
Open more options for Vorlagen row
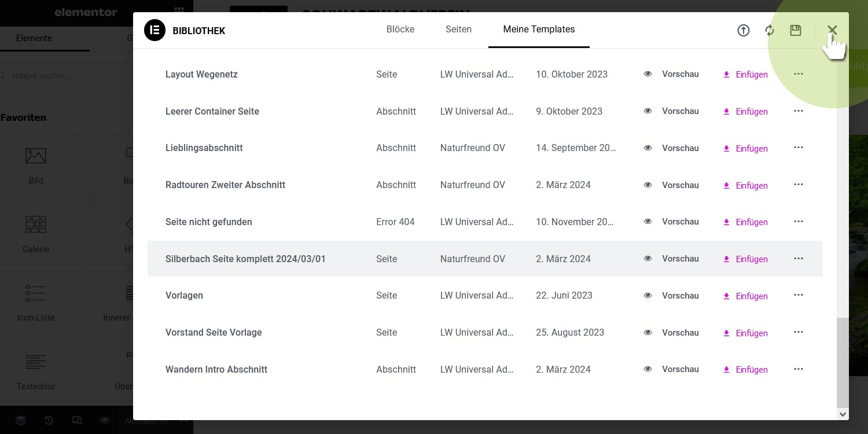tap(799, 295)
